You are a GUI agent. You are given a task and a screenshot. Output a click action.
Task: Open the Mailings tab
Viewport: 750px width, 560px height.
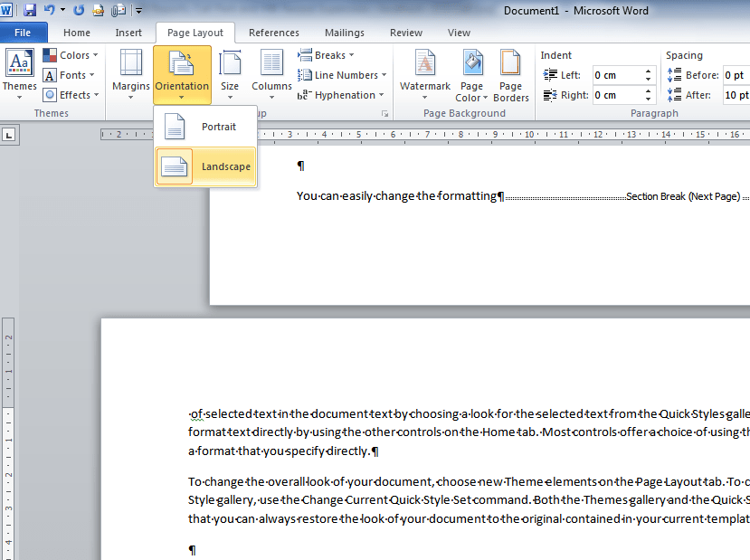344,32
